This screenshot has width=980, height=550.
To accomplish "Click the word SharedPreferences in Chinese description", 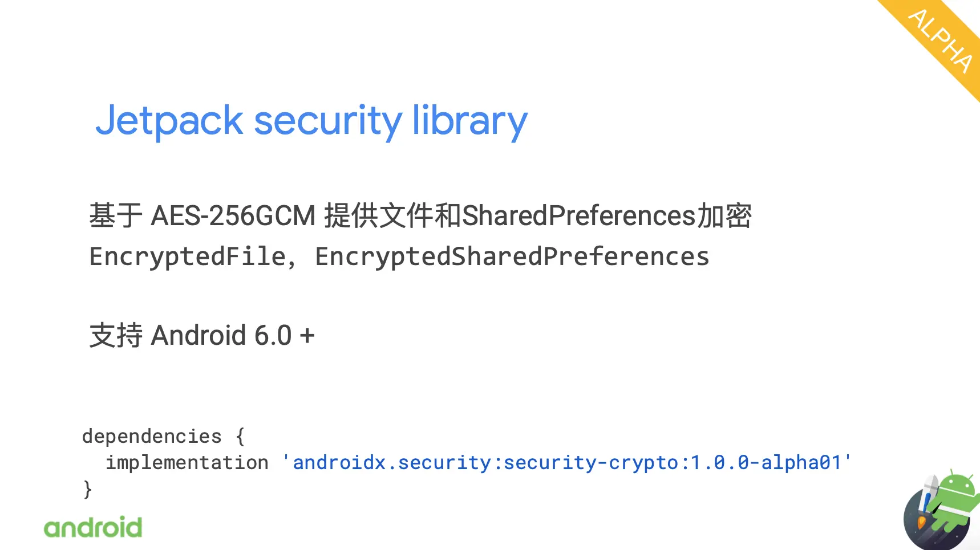I will click(579, 216).
